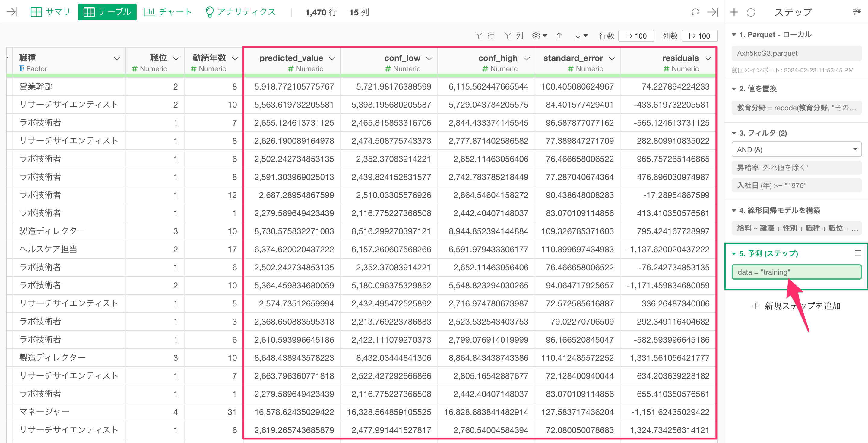Open the step 5 予測 hamburger menu
868x443 pixels.
tap(858, 253)
